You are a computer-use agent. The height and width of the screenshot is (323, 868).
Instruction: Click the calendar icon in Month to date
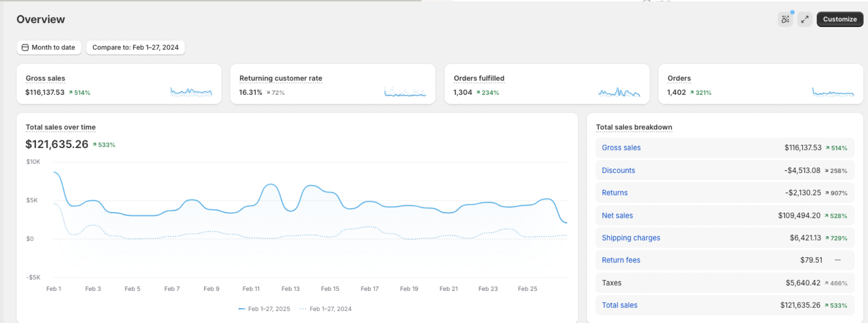pos(25,47)
